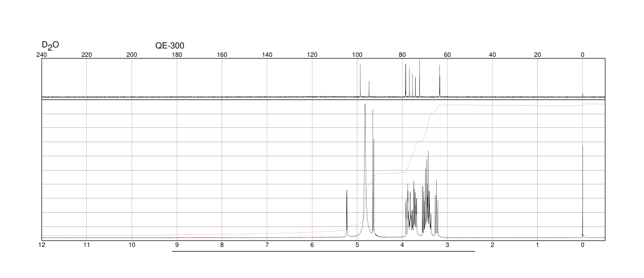Select the 40 tick label on carbon scale
Screen dimensions: 644x278
pos(492,55)
